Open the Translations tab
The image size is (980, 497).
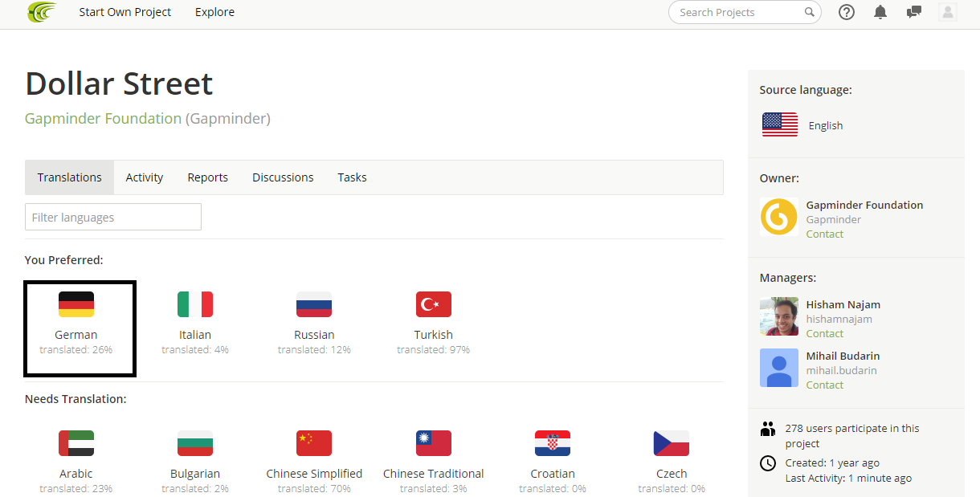click(x=70, y=177)
